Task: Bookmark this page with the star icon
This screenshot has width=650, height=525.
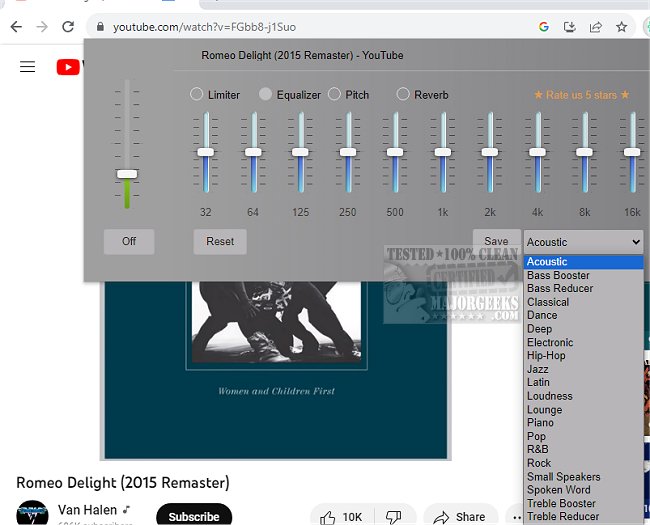Action: point(622,26)
